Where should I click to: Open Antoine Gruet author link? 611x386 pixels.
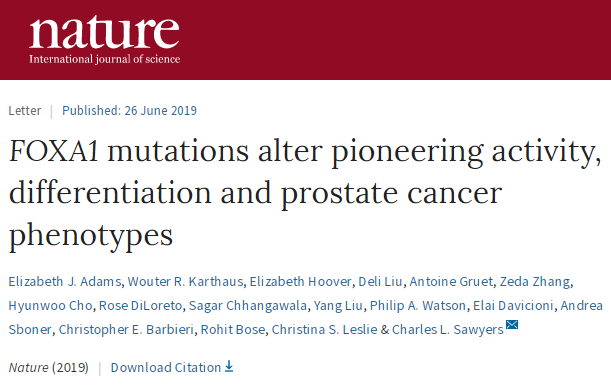point(451,281)
